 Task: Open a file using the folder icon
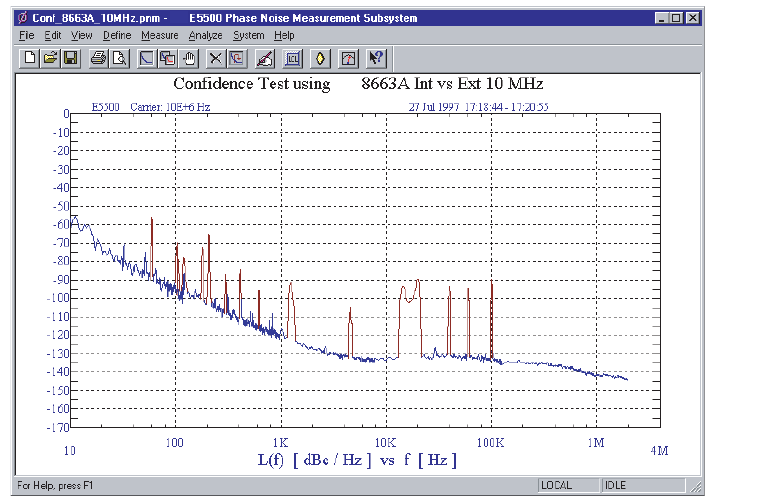pos(50,58)
